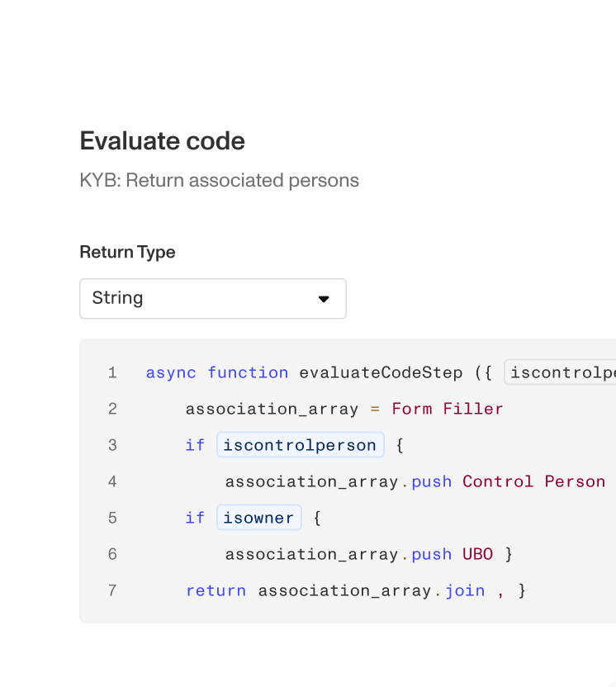Click the UBO token on line 6
Screen dimensions: 616x687
pyautogui.click(x=477, y=554)
